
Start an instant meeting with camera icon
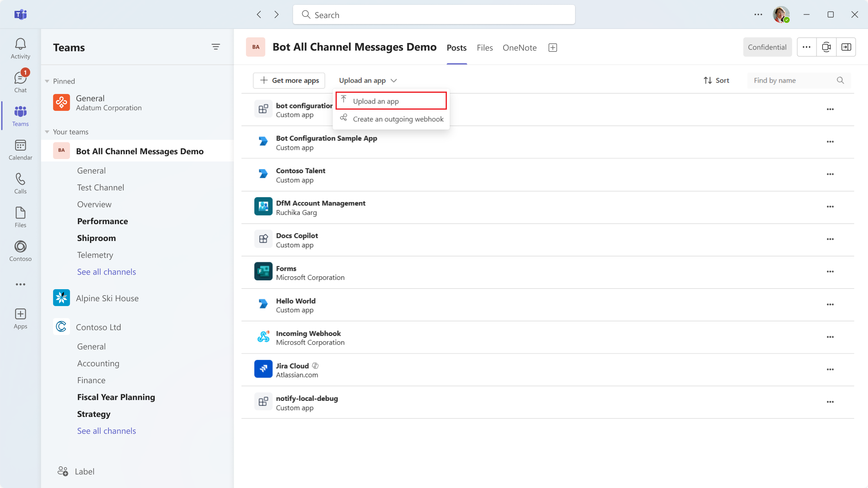click(827, 47)
